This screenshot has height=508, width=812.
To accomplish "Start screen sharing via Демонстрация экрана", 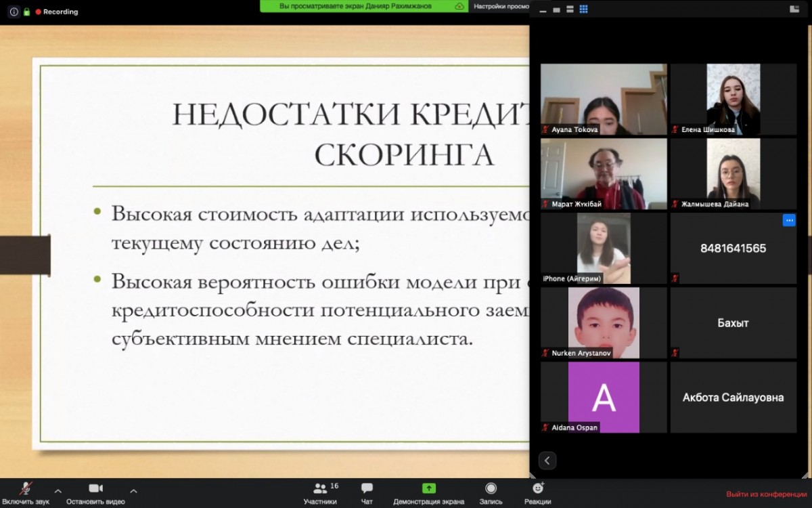I will (x=428, y=492).
